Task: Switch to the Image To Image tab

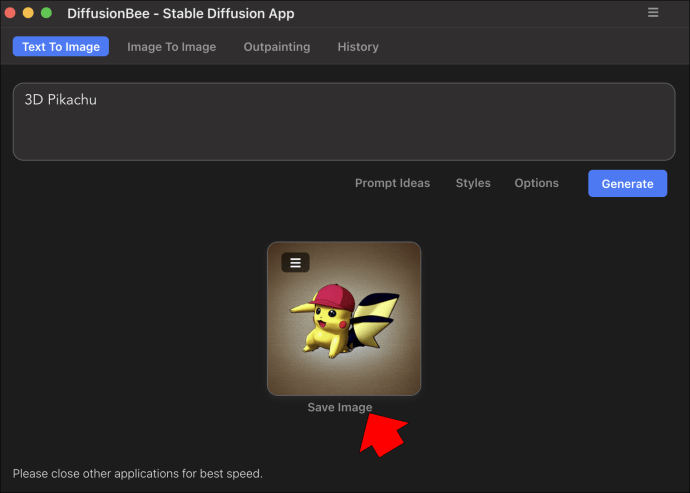Action: [172, 47]
